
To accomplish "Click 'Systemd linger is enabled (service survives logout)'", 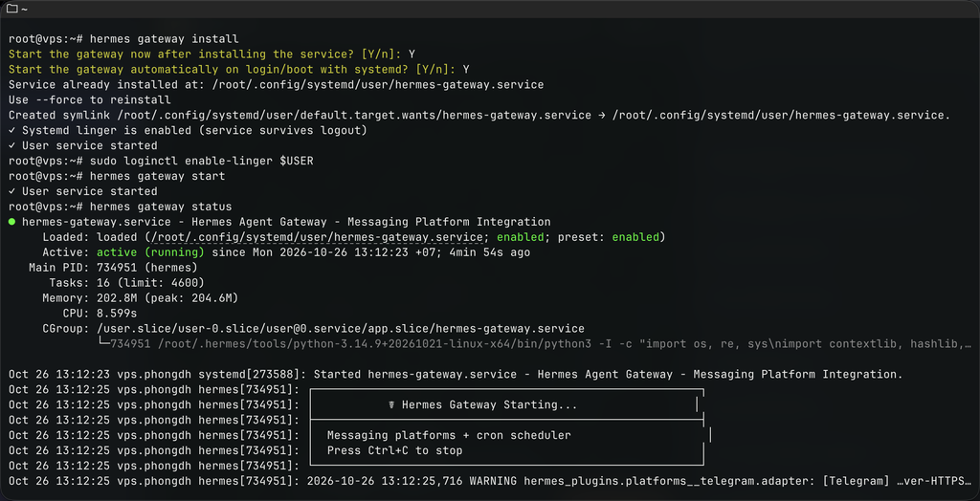I will pyautogui.click(x=194, y=131).
